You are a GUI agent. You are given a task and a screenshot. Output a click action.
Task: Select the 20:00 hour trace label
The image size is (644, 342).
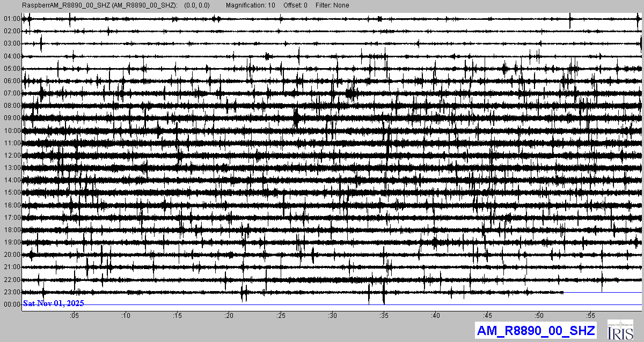tap(11, 255)
